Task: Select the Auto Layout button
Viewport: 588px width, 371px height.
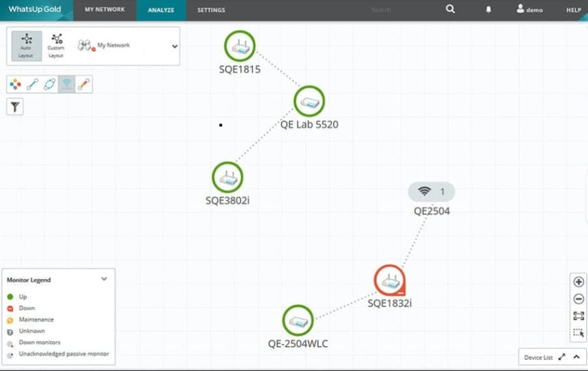Action: [26, 46]
